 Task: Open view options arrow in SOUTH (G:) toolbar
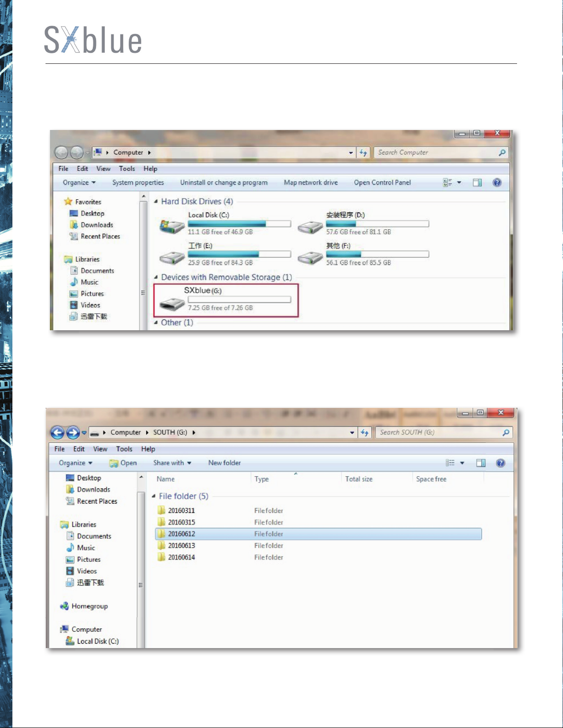click(462, 463)
